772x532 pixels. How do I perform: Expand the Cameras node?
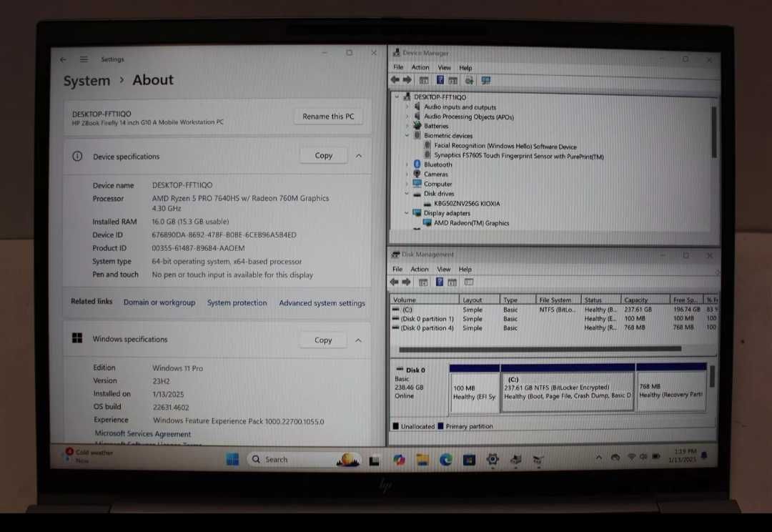pyautogui.click(x=407, y=174)
